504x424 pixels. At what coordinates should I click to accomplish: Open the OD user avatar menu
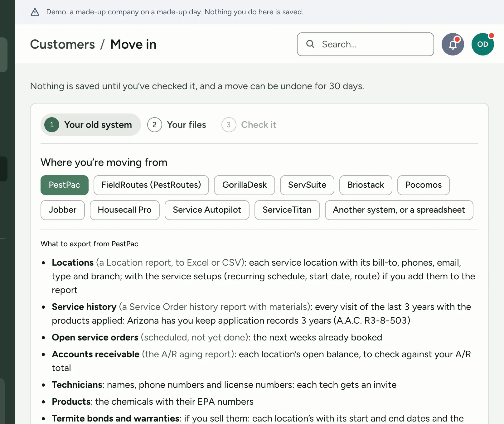coord(482,44)
